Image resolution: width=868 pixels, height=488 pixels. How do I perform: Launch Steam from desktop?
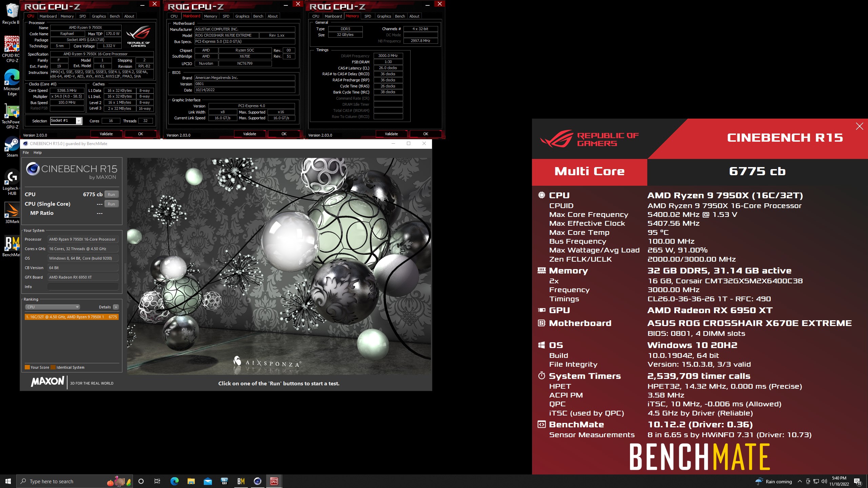coord(12,146)
